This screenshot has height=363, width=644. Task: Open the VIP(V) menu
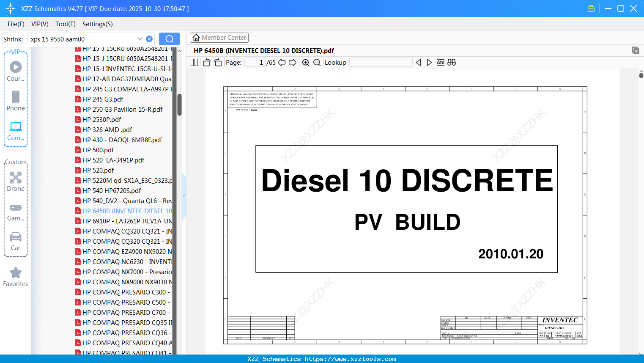[40, 24]
